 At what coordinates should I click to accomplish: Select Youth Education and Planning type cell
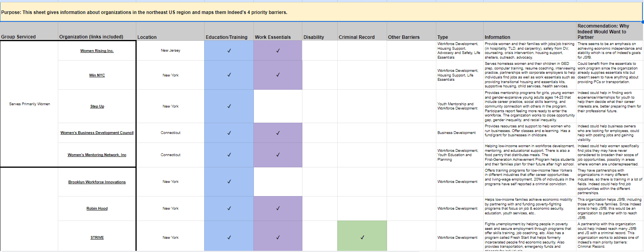[x=460, y=155]
